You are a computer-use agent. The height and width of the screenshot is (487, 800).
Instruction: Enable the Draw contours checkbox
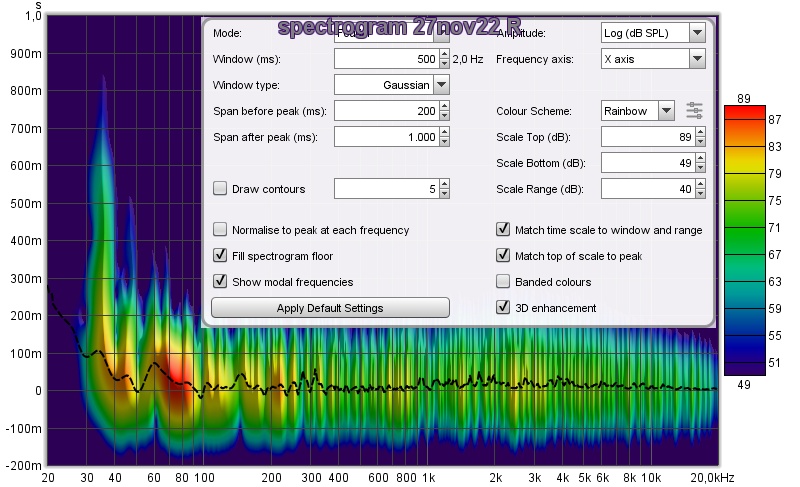[220, 189]
